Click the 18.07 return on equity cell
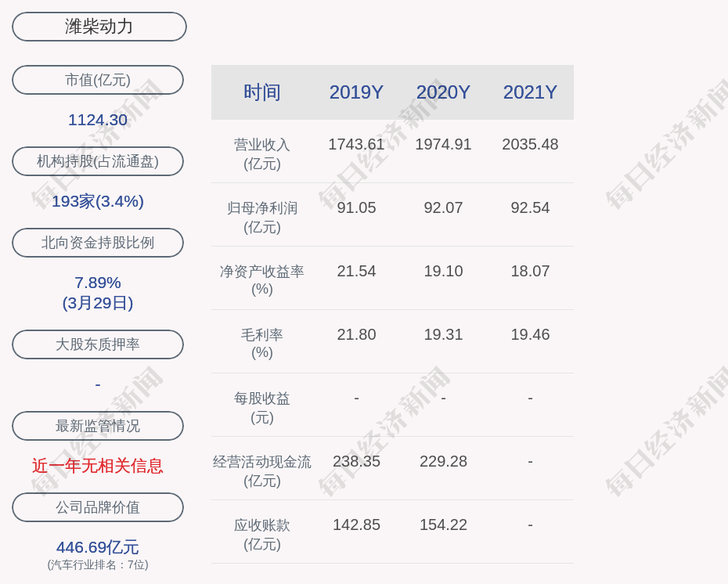Screen dimensions: 728x584 click(x=530, y=271)
